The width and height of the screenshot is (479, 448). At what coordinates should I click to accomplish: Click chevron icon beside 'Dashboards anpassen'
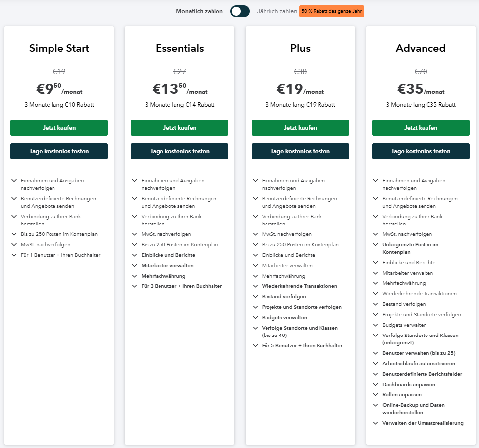pyautogui.click(x=375, y=384)
